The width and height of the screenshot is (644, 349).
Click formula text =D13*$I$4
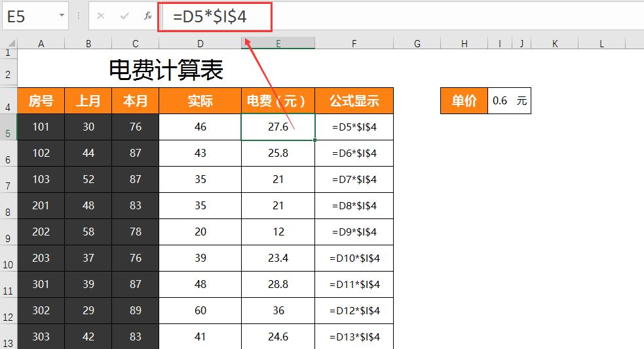tap(354, 337)
